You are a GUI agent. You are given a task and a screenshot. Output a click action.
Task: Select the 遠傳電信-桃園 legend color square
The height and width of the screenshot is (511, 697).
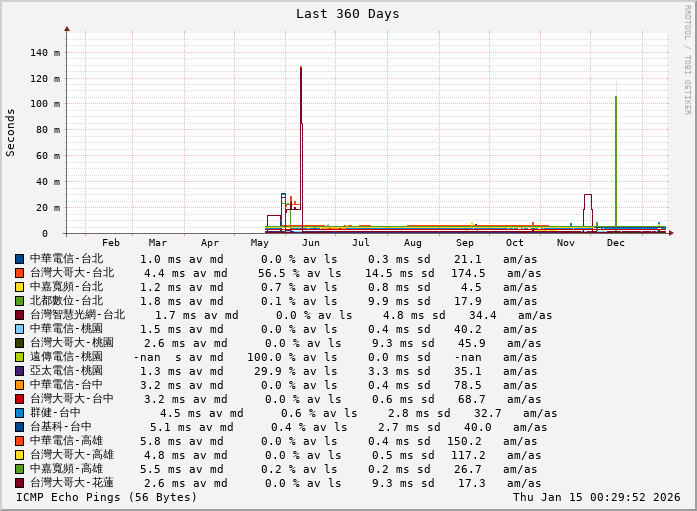pos(20,357)
